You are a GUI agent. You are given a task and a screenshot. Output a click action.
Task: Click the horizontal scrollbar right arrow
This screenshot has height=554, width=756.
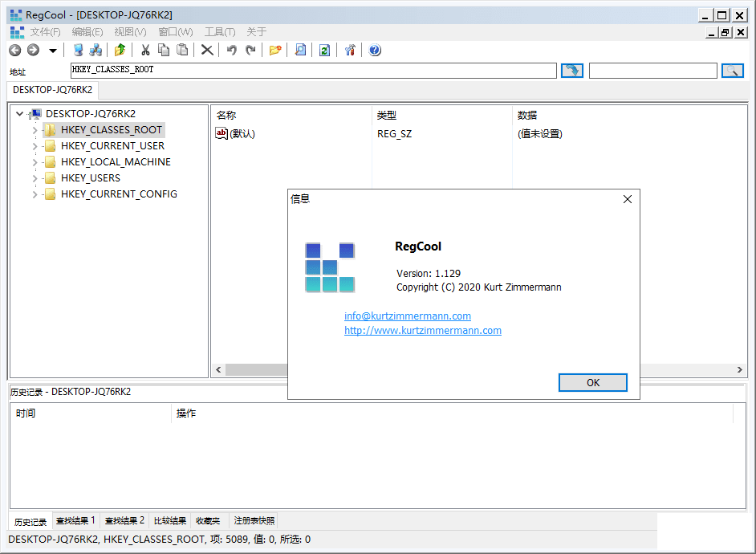coord(740,370)
